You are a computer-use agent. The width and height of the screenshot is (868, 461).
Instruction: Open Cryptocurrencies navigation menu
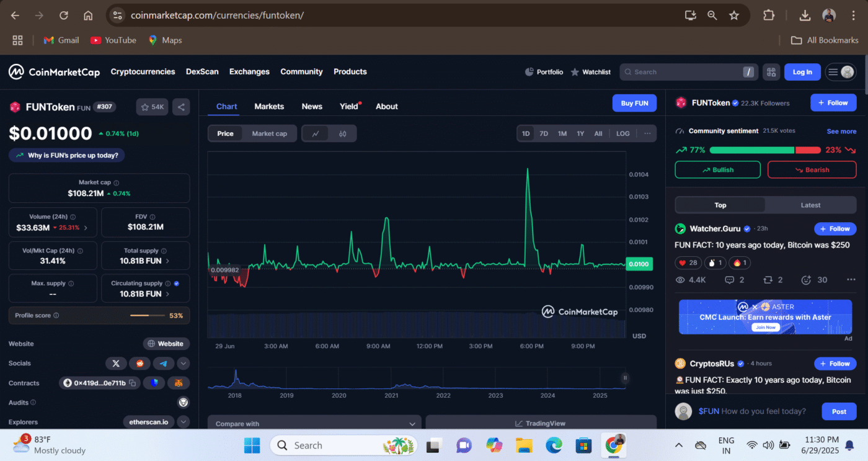143,72
